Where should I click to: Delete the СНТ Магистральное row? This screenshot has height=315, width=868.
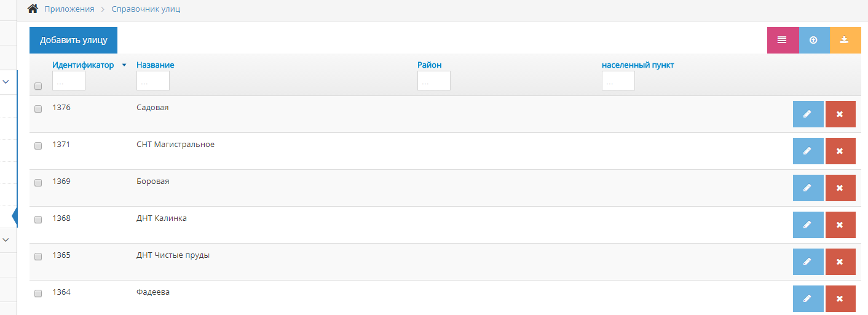[840, 151]
